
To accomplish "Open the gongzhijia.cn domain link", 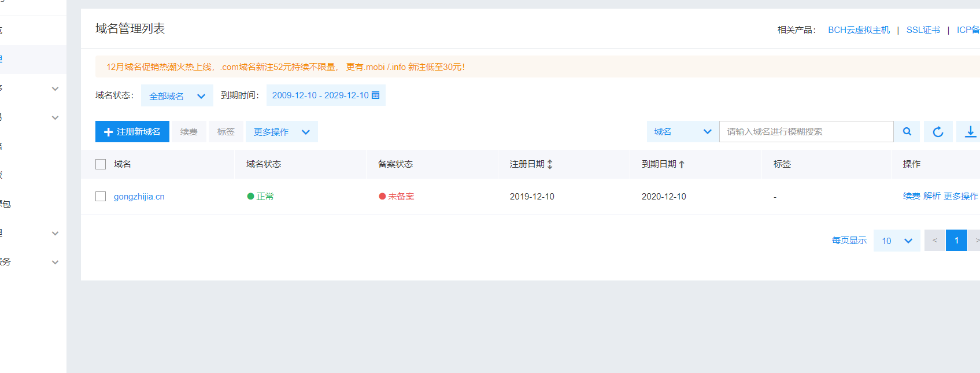I will (x=139, y=197).
